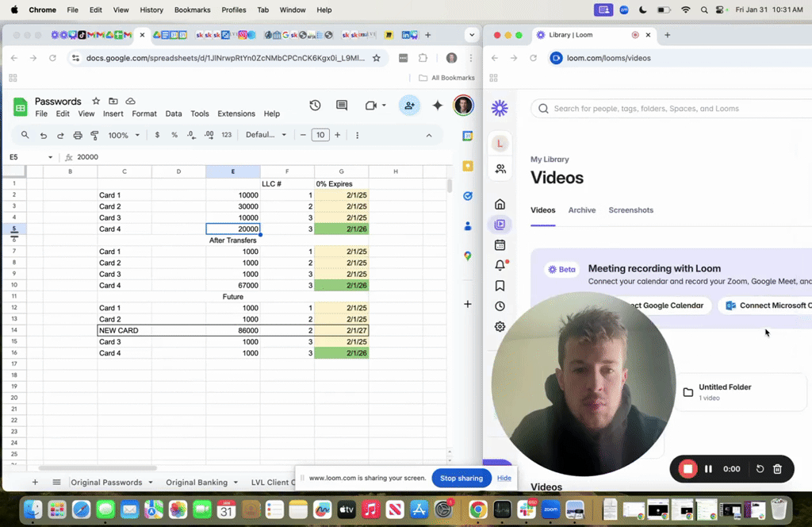Click the add-ons plus icon in side panel
The width and height of the screenshot is (812, 527).
click(468, 304)
